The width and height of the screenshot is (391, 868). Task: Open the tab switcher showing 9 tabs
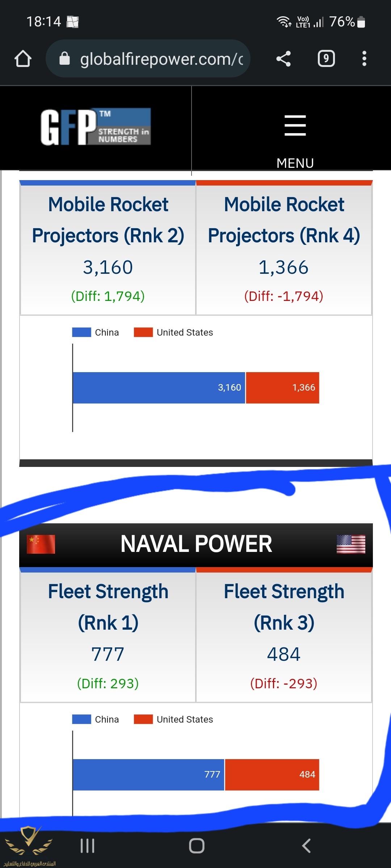click(x=326, y=59)
